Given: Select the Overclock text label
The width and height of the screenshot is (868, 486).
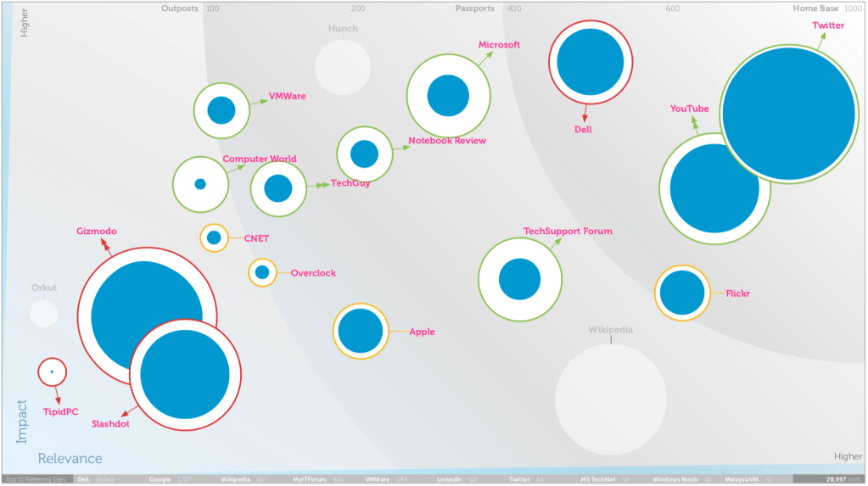Looking at the screenshot, I should pyautogui.click(x=313, y=273).
